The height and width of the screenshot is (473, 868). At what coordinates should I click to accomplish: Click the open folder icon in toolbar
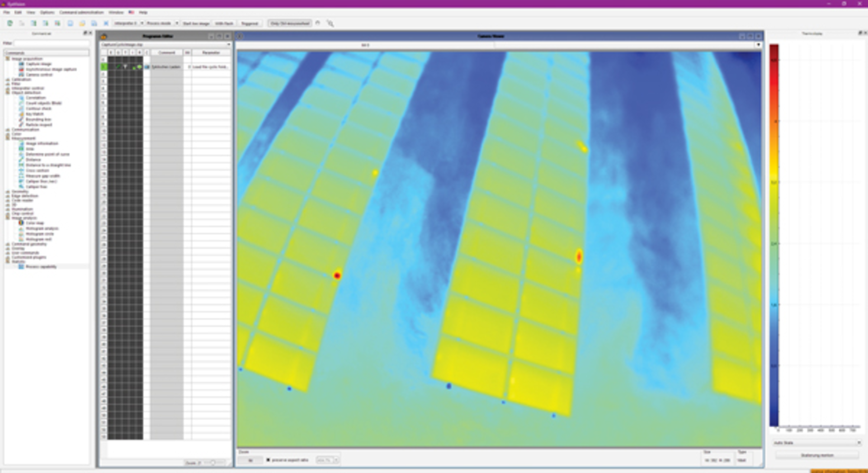coord(82,24)
